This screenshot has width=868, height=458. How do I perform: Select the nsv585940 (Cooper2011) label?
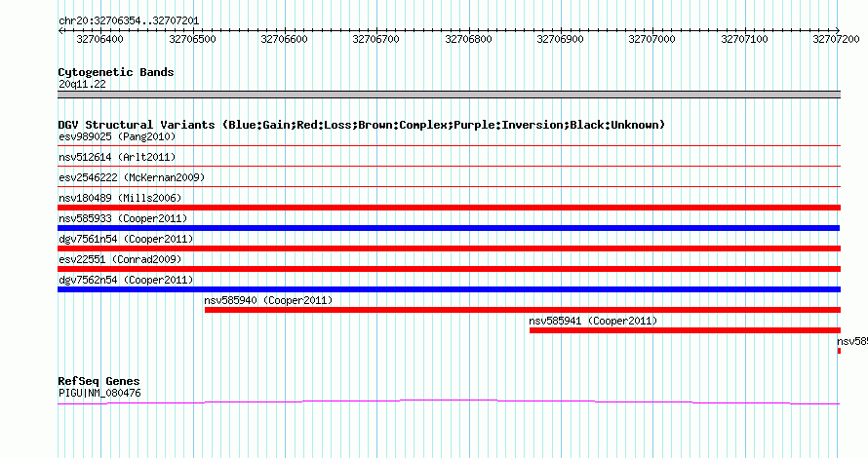[x=268, y=300]
